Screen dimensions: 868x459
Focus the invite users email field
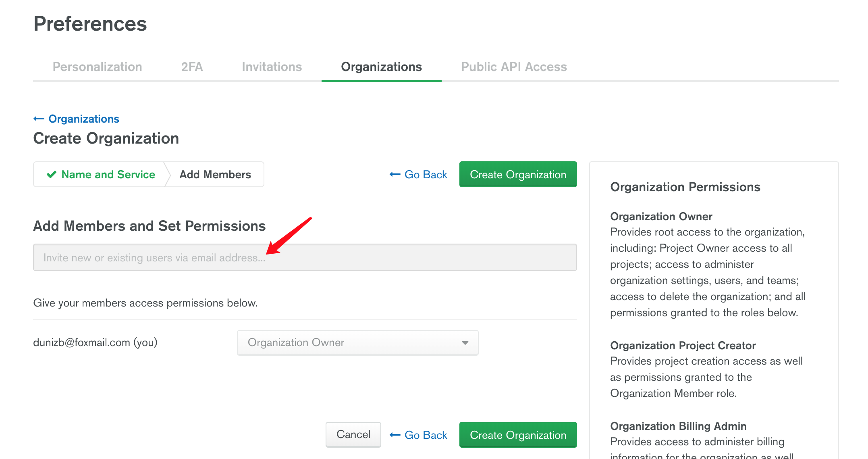click(x=305, y=257)
